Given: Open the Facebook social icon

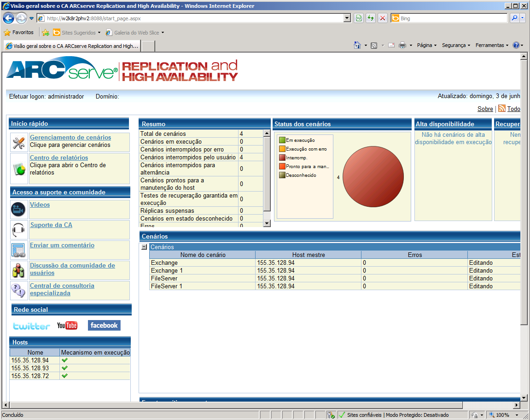Looking at the screenshot, I should (104, 325).
